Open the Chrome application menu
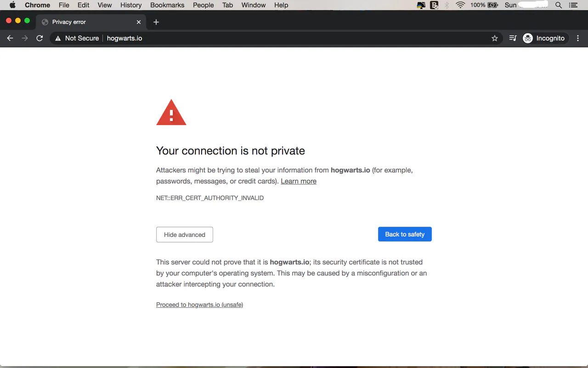 point(37,5)
